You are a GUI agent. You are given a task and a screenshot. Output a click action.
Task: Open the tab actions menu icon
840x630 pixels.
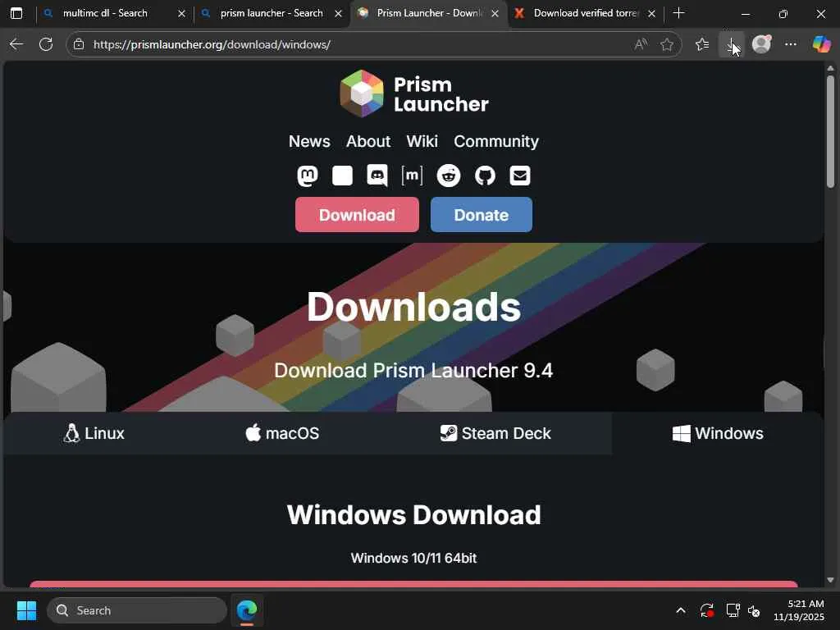[x=16, y=13]
